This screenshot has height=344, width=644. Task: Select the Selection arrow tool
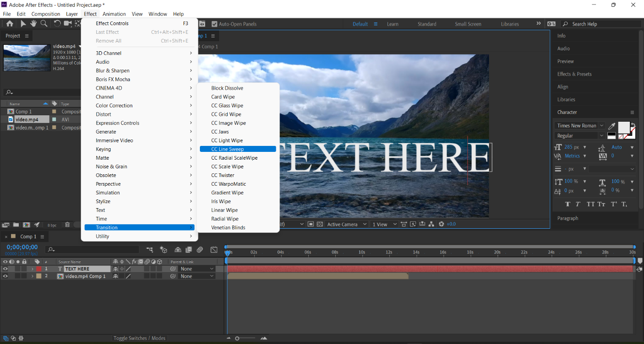click(x=23, y=24)
